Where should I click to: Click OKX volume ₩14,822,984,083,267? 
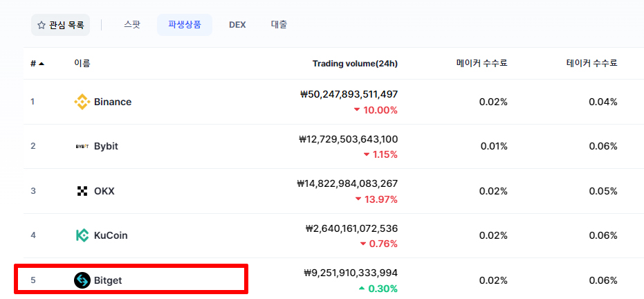click(347, 183)
